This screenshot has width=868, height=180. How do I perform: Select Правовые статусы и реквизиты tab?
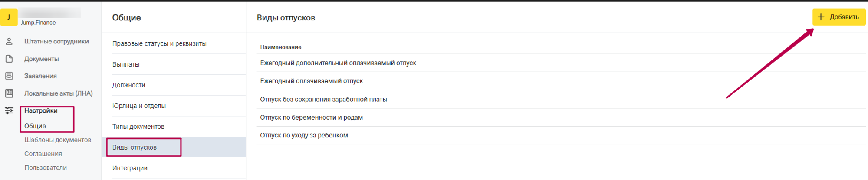tap(159, 43)
